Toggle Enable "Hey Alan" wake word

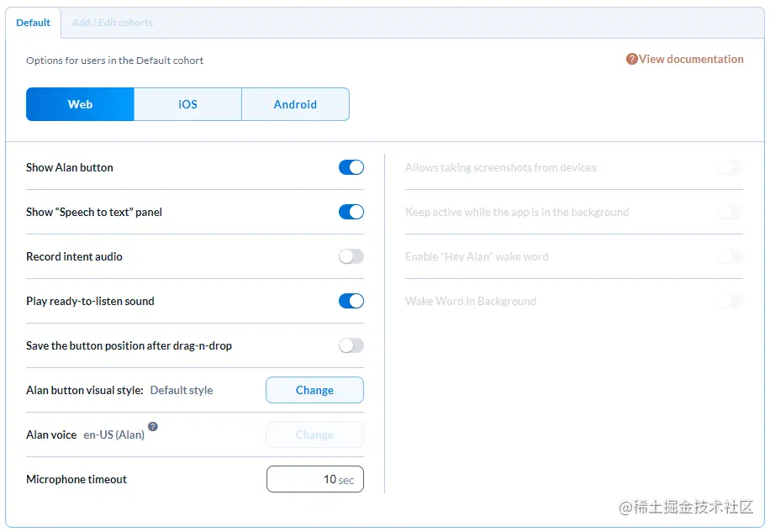tap(730, 256)
